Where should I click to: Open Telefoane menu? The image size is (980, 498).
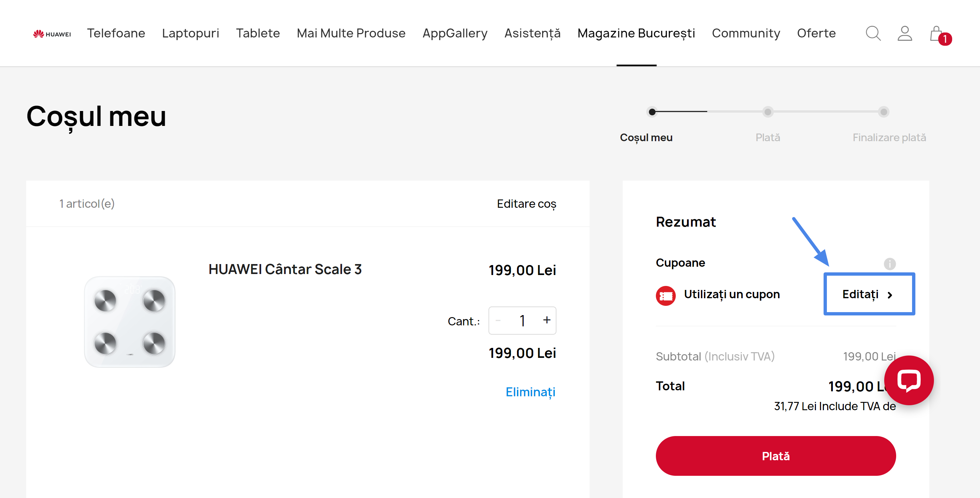point(116,33)
